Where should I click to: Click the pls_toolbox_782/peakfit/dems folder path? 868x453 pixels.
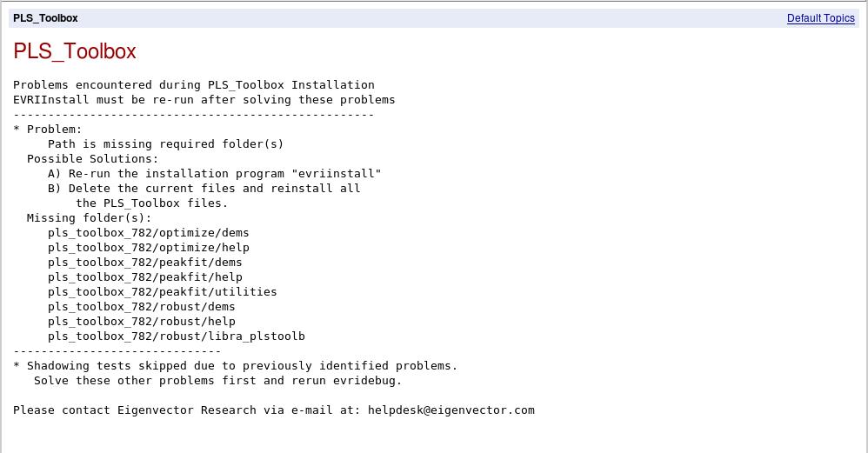click(x=145, y=263)
